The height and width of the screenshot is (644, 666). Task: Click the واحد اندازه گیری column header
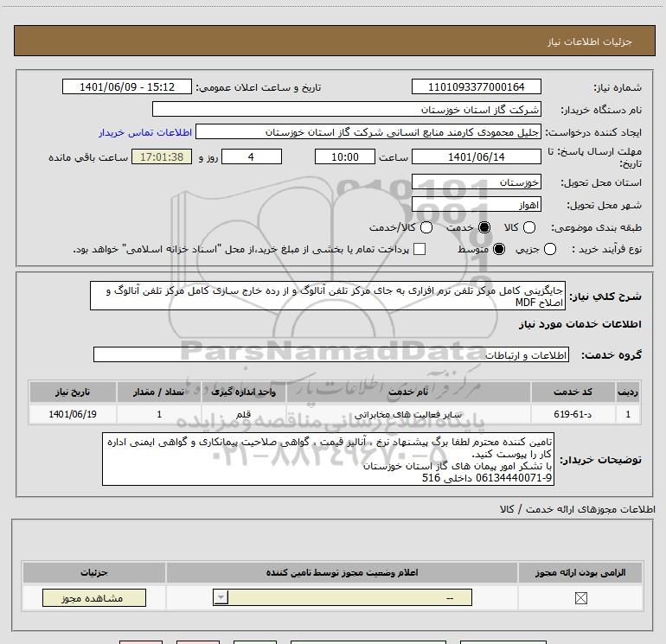(243, 392)
